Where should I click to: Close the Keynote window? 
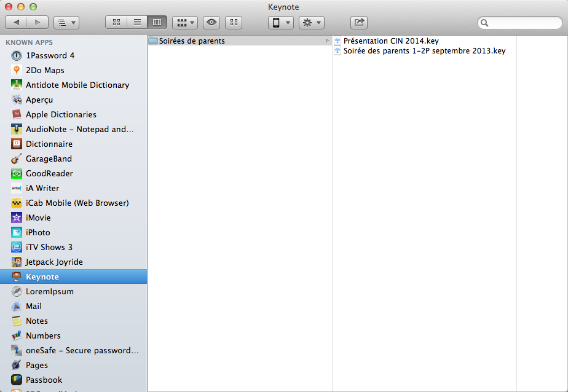[9, 7]
